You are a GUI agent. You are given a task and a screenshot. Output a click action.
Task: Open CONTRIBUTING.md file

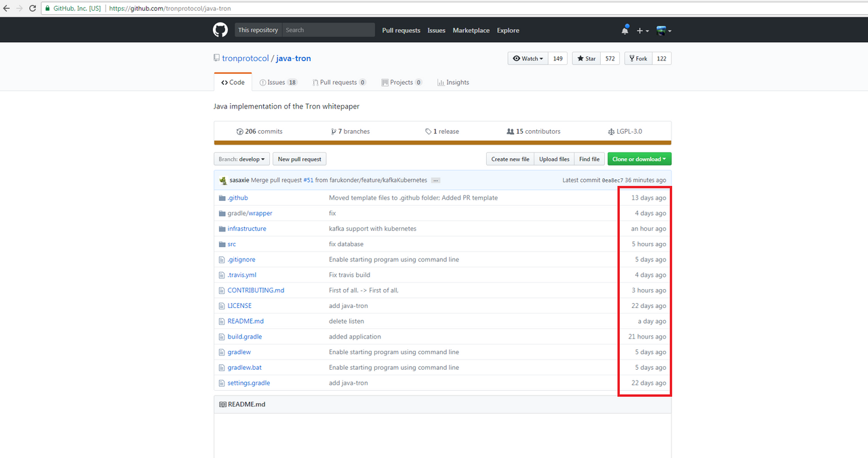[256, 290]
